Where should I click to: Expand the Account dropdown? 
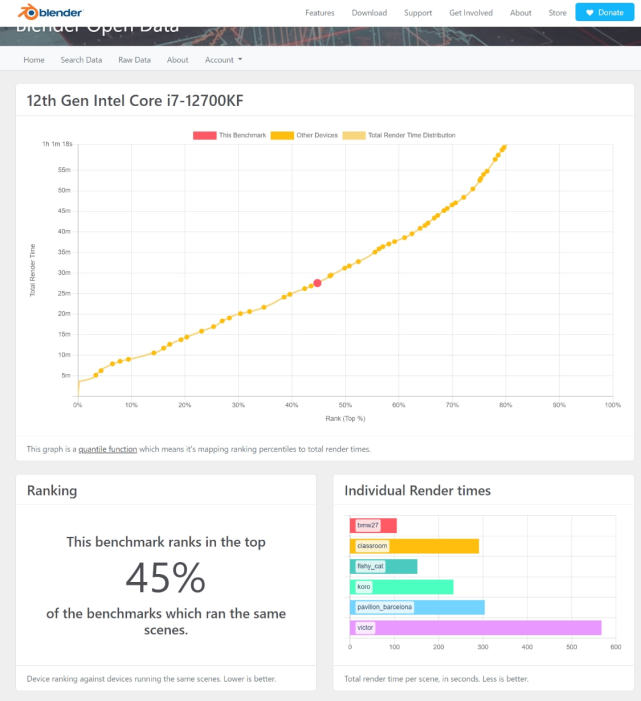pyautogui.click(x=223, y=60)
